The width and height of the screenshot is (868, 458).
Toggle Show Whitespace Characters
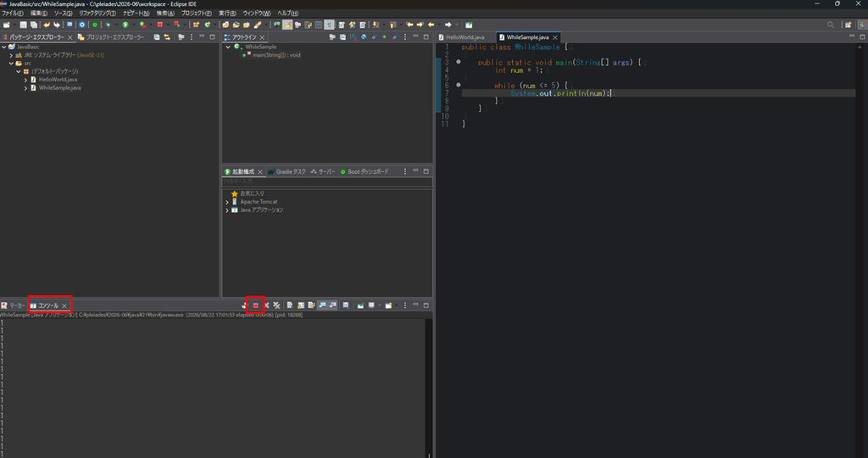(330, 25)
